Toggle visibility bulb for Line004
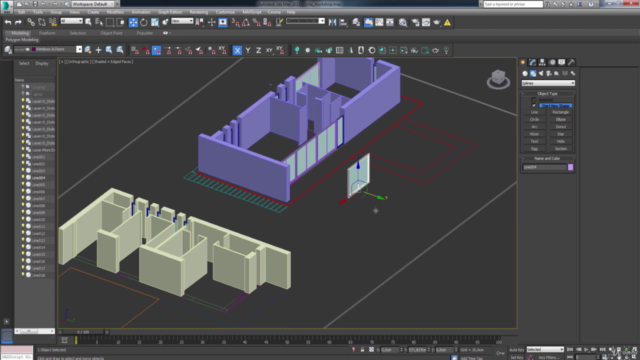 point(23,178)
